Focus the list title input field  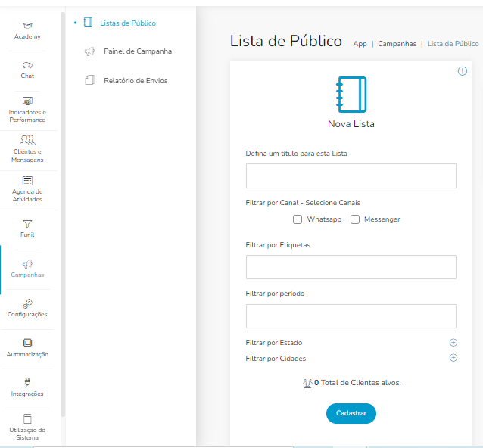click(351, 176)
